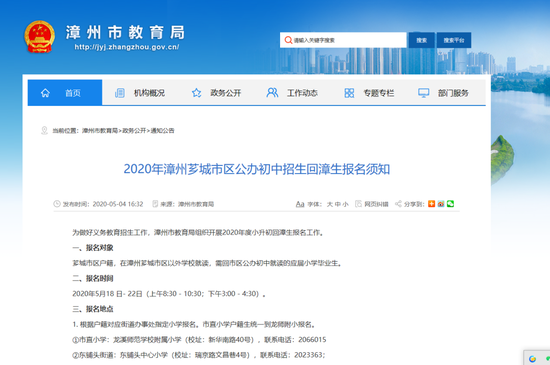Click the orange plus share icon
This screenshot has height=365, width=550.
coord(431,204)
